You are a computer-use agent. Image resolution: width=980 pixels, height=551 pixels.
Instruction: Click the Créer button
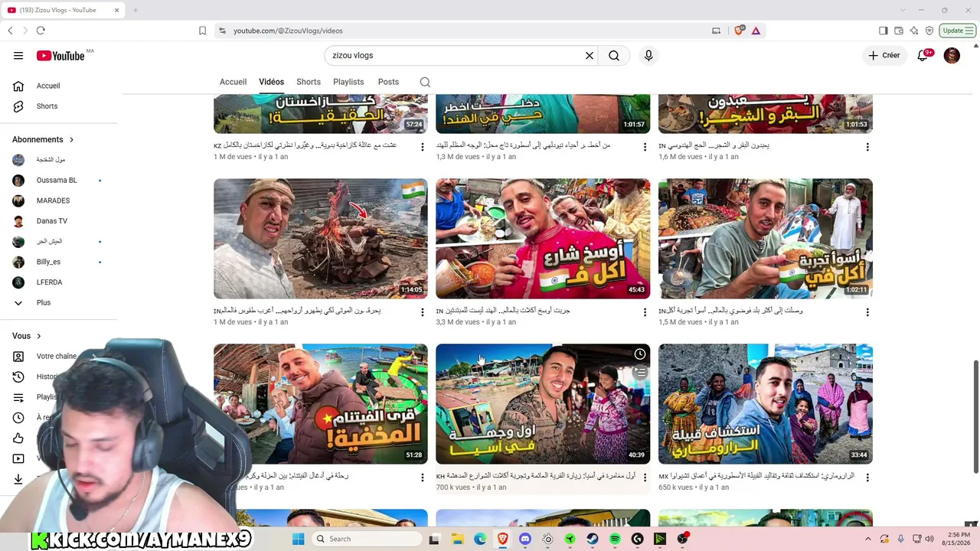(884, 56)
